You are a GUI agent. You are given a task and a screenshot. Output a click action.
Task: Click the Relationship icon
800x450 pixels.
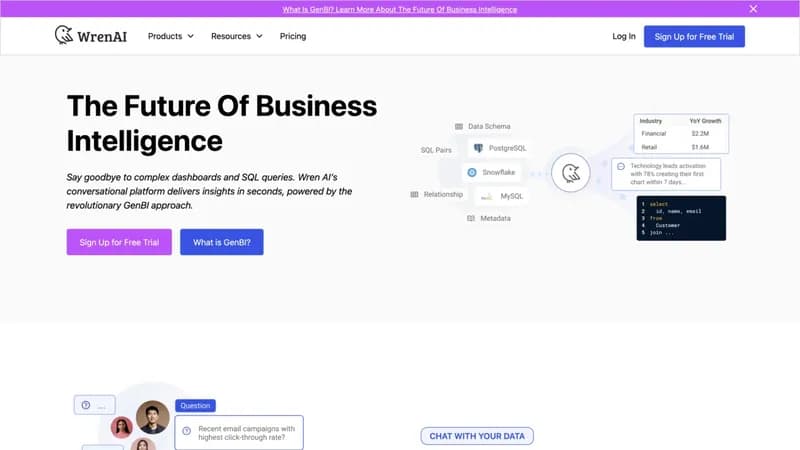pyautogui.click(x=414, y=194)
